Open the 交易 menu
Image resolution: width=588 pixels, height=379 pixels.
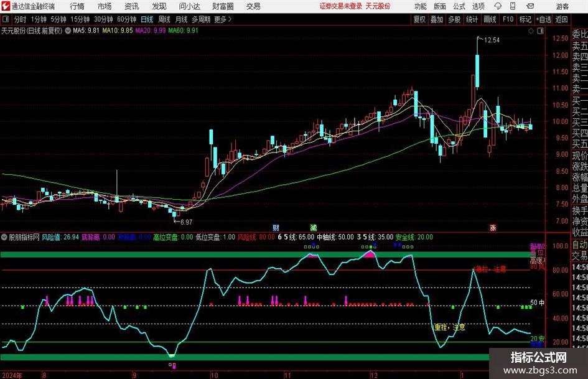tap(253, 6)
